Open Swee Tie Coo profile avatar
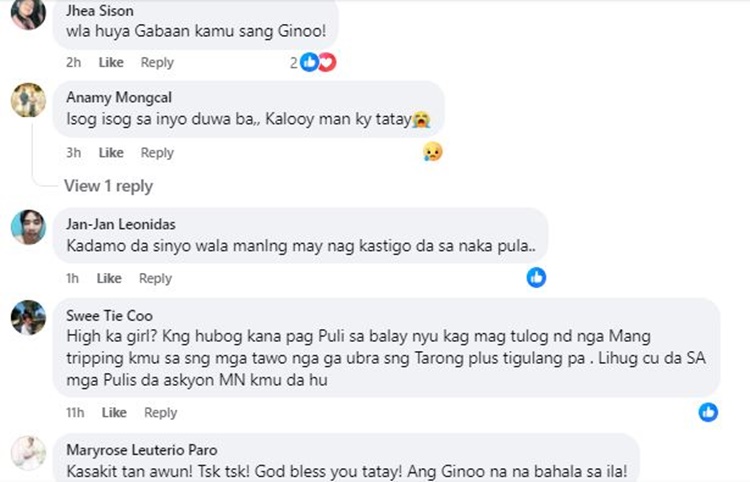The width and height of the screenshot is (750, 482). click(x=28, y=318)
